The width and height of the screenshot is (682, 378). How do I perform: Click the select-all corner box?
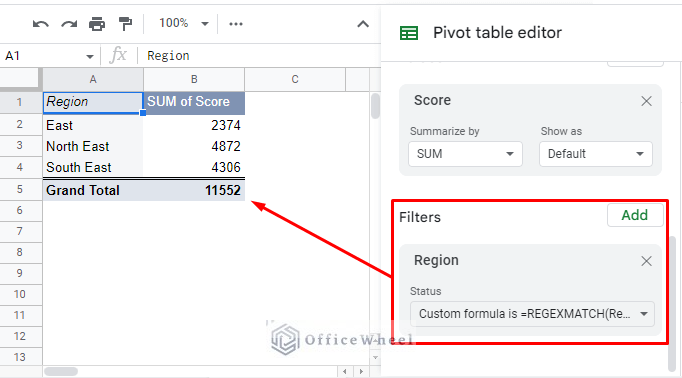click(x=21, y=79)
